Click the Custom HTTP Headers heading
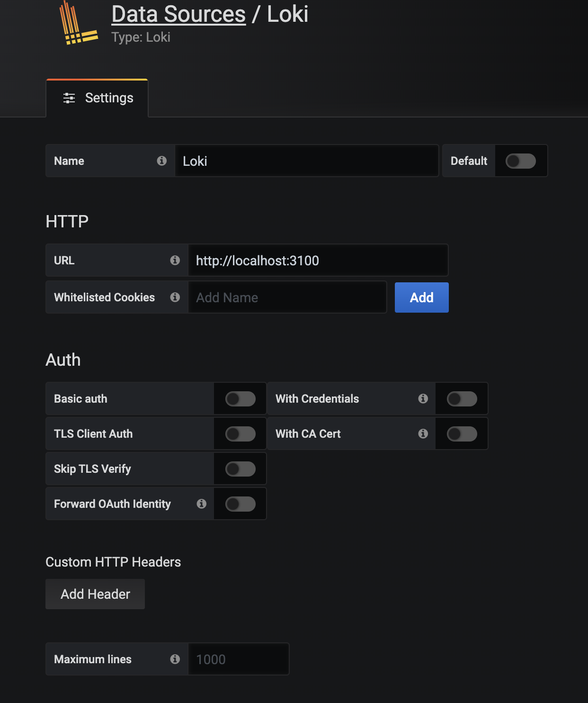The width and height of the screenshot is (588, 703). point(113,562)
